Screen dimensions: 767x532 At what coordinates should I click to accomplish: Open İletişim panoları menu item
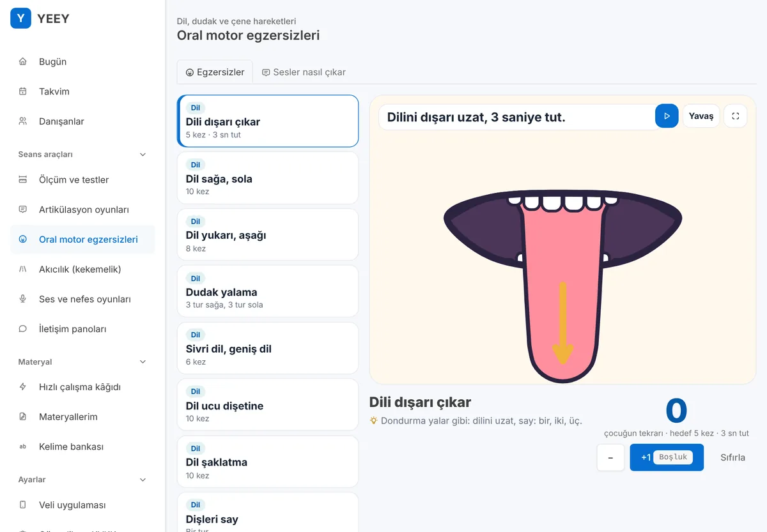coord(83,329)
